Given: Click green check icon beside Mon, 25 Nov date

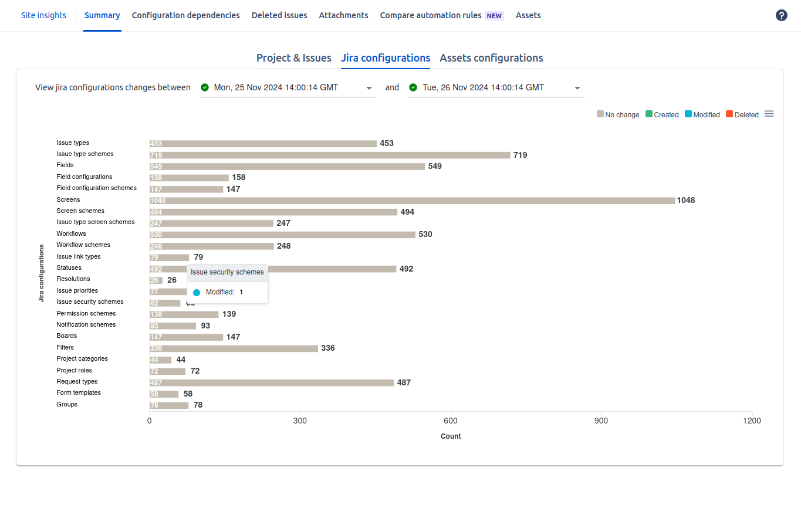Looking at the screenshot, I should point(205,87).
